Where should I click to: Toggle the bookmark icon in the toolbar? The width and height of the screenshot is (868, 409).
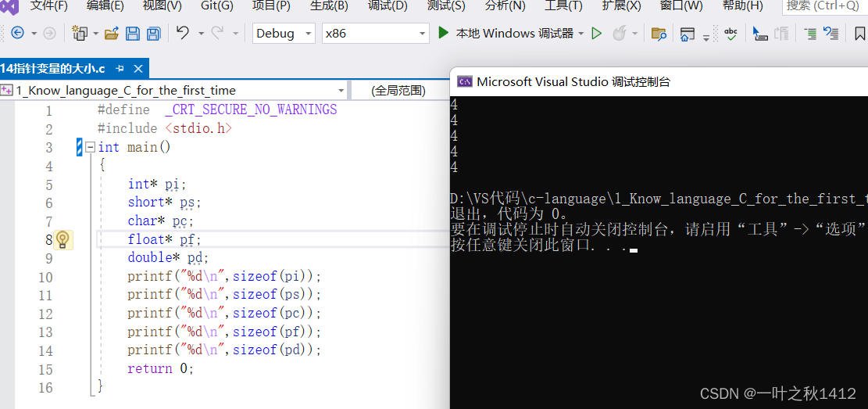pos(859,34)
